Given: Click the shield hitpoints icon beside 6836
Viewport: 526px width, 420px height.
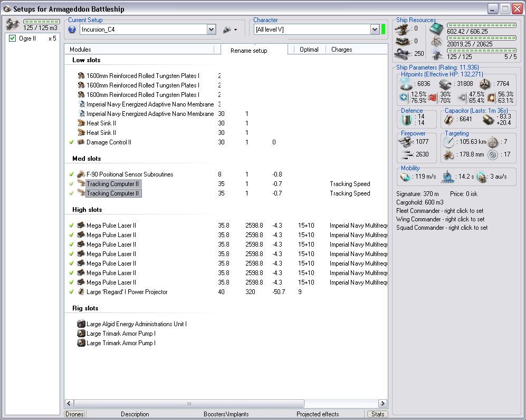Looking at the screenshot, I should point(407,84).
